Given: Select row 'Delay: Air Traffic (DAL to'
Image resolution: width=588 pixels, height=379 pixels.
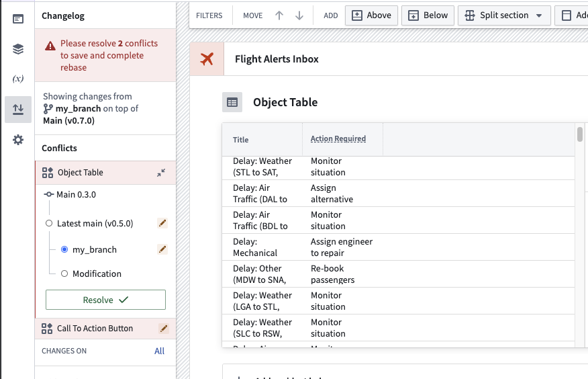Looking at the screenshot, I should (398, 194).
